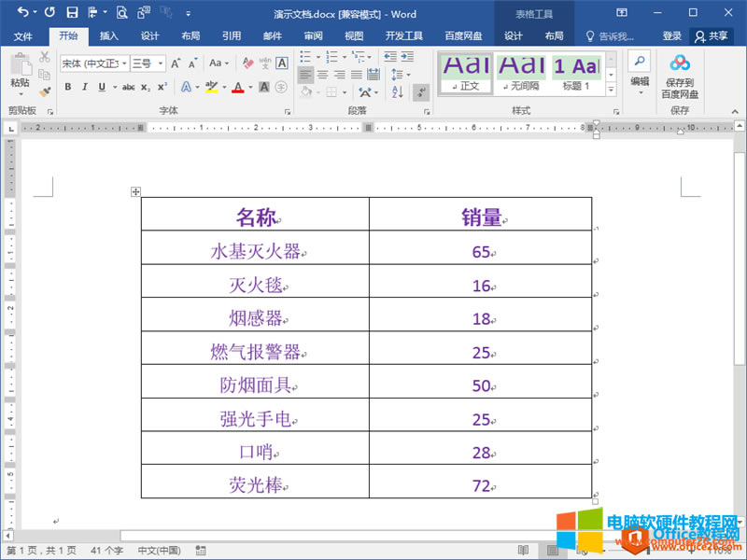Click the Save to Baidu Netdisk icon
Screen dimensions: 747x560
pos(679,64)
